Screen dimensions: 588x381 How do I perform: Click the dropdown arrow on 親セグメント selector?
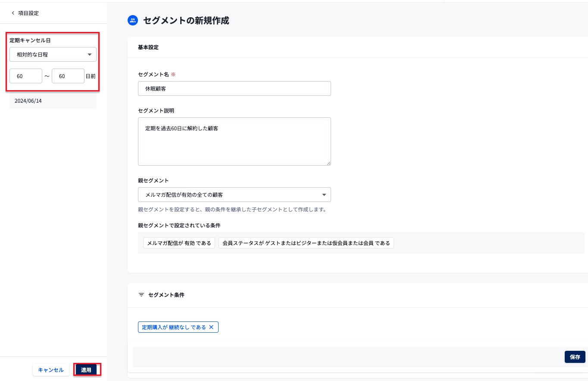click(x=324, y=195)
